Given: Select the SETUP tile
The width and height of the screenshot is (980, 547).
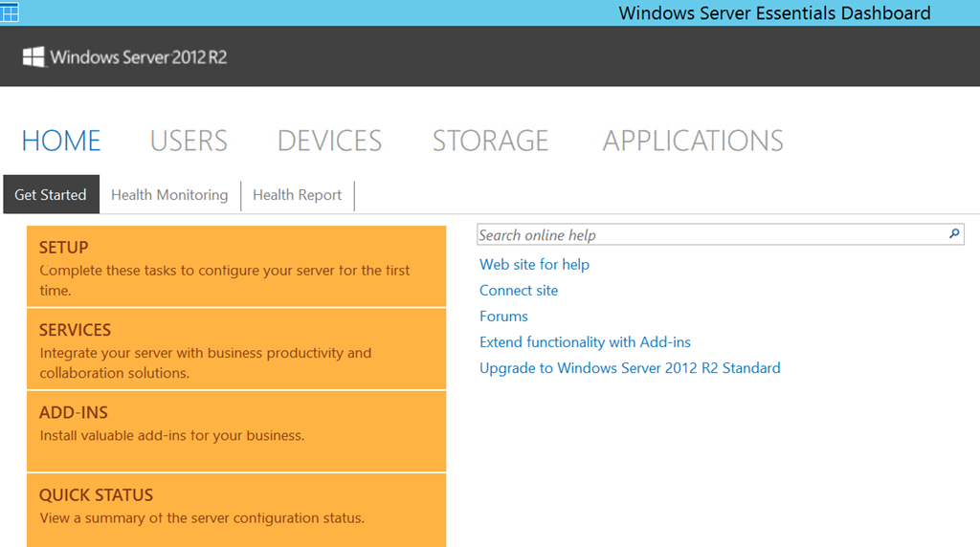Looking at the screenshot, I should tap(236, 266).
